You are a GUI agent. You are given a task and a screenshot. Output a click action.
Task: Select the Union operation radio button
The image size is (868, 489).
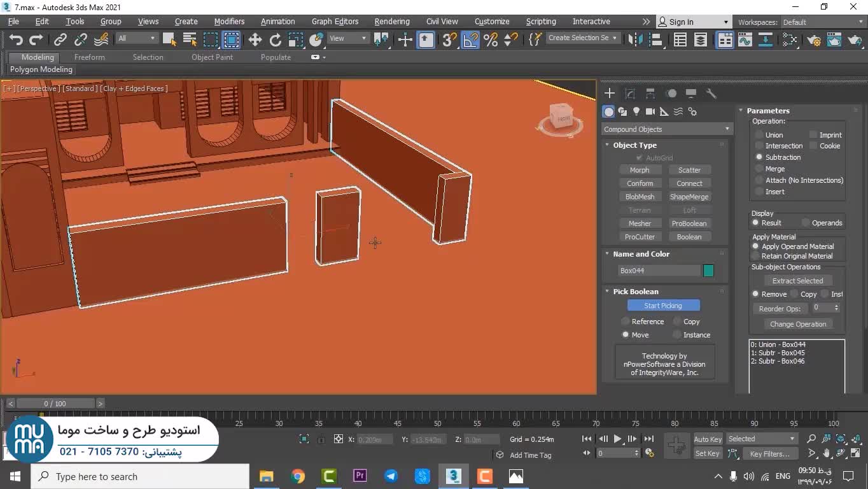click(759, 135)
